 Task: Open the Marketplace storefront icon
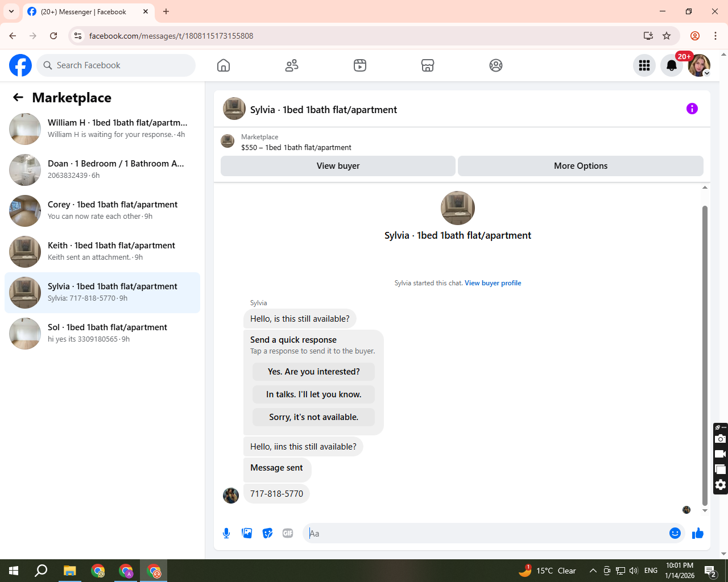point(428,65)
